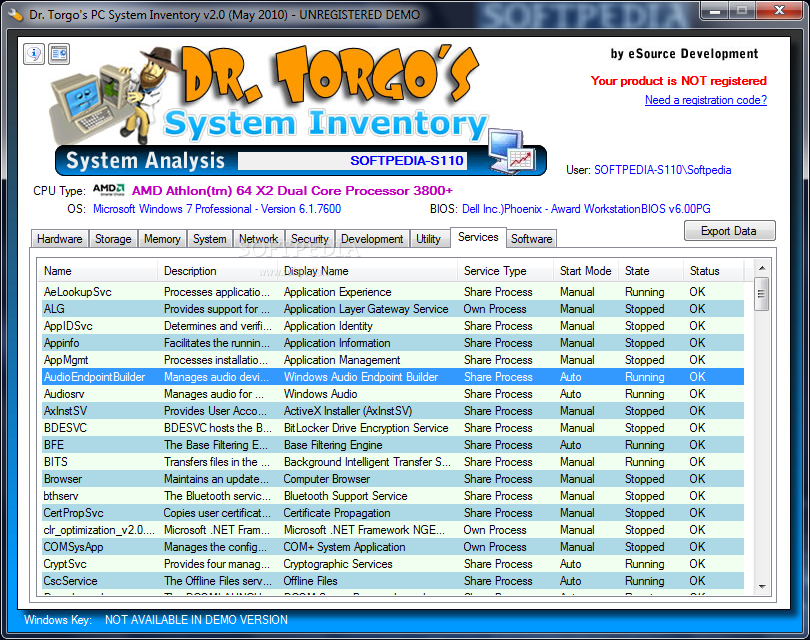Screen dimensions: 810x640
Task: Click the scrollbar down arrow
Action: (x=762, y=587)
